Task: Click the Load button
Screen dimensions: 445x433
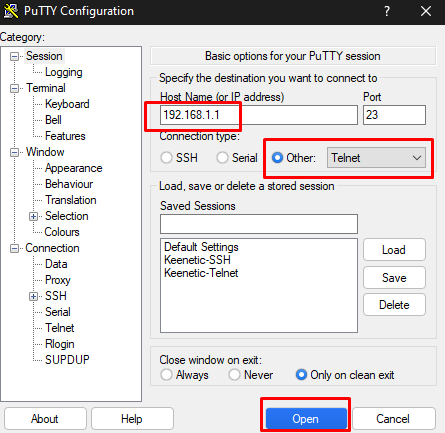Action: pos(394,250)
